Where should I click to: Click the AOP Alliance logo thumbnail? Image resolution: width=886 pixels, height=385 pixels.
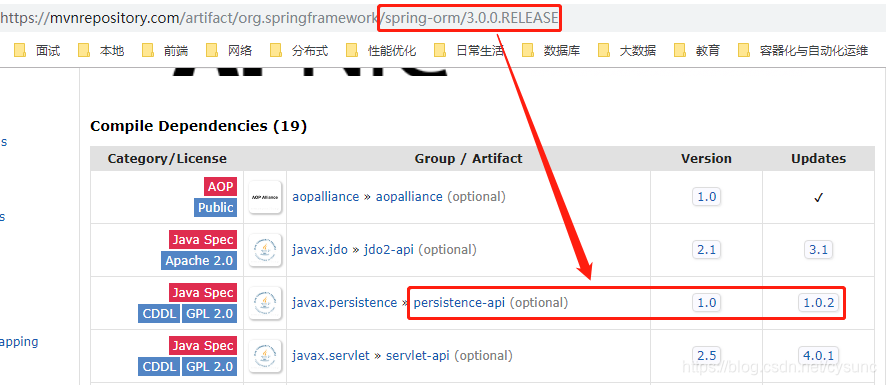[265, 197]
